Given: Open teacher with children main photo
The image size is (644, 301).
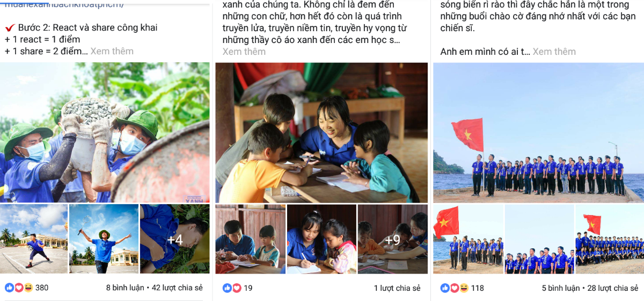Looking at the screenshot, I should (321, 132).
